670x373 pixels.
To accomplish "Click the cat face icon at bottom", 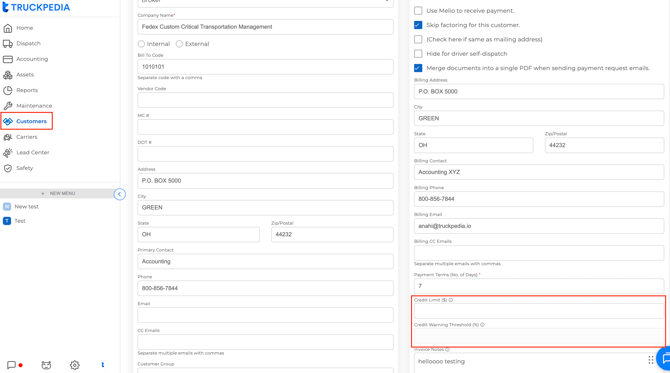I will [46, 365].
